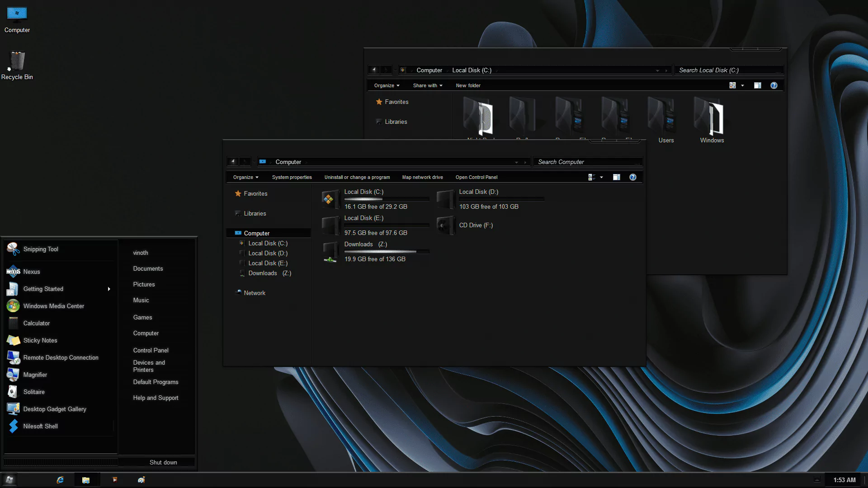This screenshot has width=868, height=488.
Task: Open Windows Explorer from the taskbar
Action: point(86,479)
